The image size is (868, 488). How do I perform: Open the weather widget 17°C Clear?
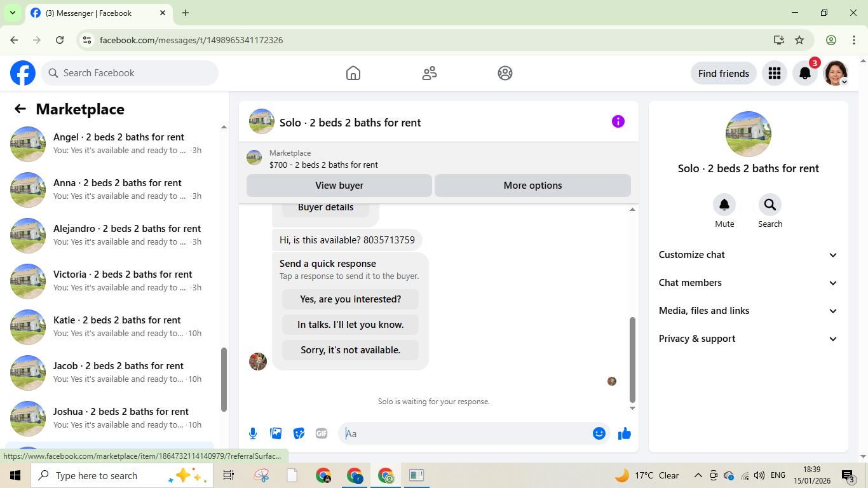tap(647, 475)
